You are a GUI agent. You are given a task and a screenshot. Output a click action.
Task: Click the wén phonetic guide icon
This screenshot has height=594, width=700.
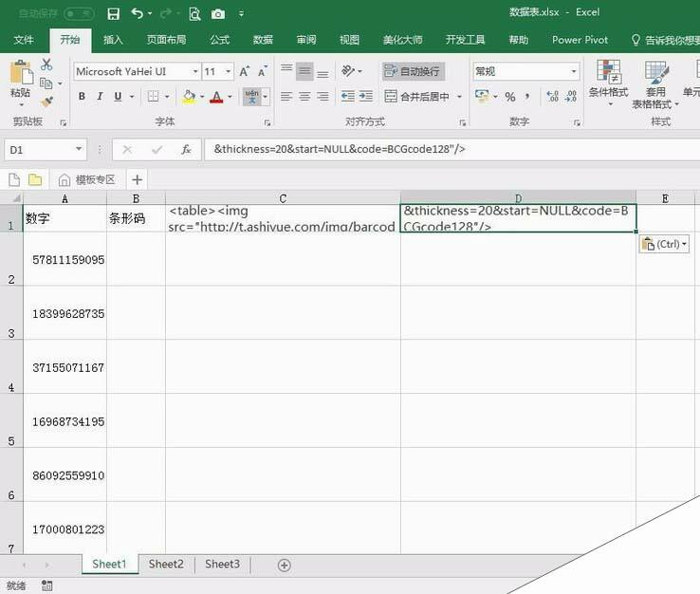[251, 96]
